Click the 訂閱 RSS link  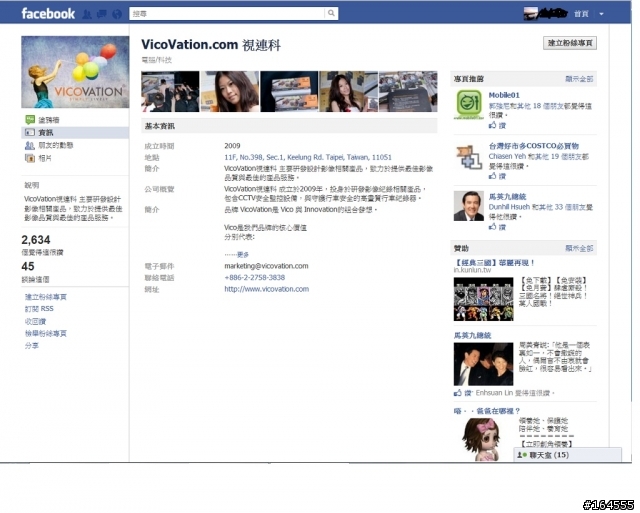coord(39,309)
